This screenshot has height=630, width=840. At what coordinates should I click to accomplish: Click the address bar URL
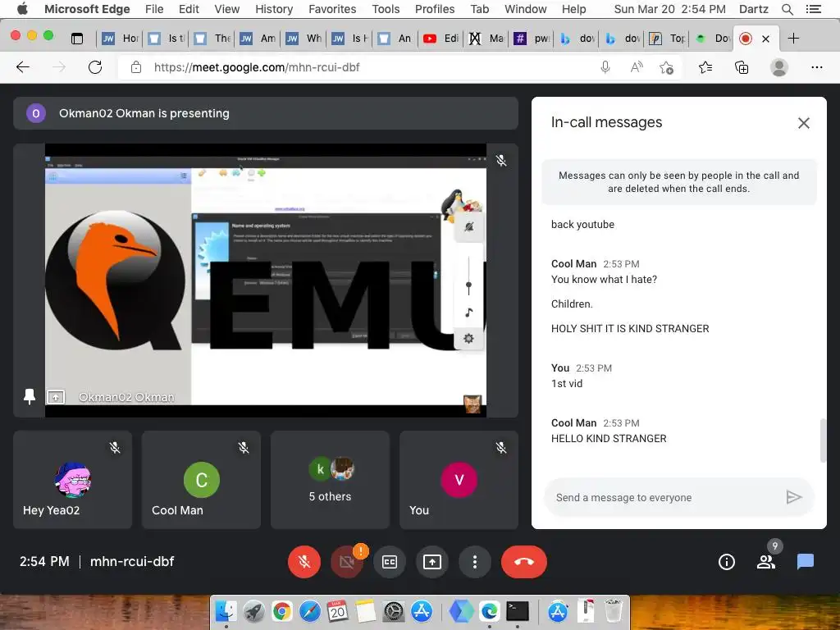click(257, 67)
